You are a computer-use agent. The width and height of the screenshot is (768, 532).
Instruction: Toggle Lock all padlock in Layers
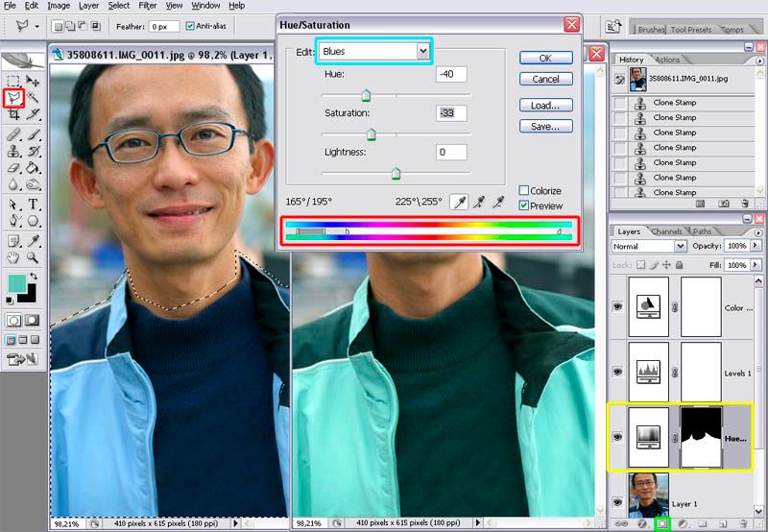pos(680,265)
